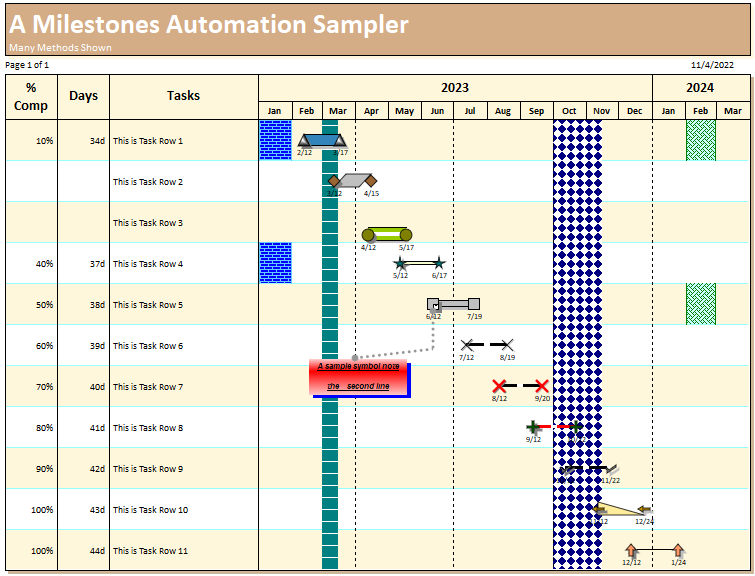Select the red X milestone at 8/12
755x576 pixels.
click(499, 386)
